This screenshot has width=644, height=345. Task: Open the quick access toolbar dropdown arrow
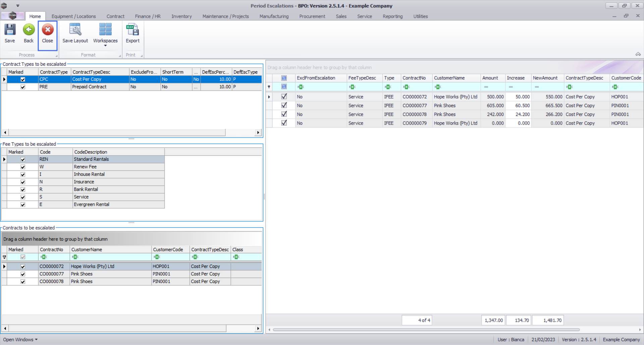pos(18,6)
